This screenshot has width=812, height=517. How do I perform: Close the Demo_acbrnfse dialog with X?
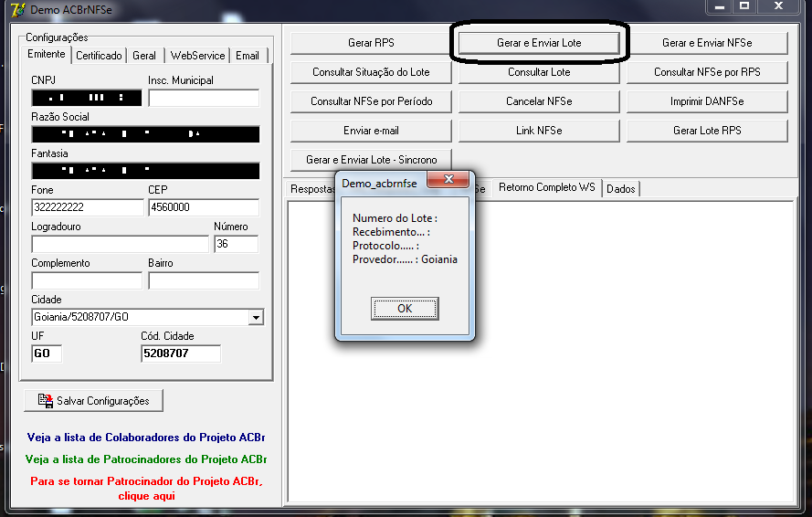click(x=448, y=179)
